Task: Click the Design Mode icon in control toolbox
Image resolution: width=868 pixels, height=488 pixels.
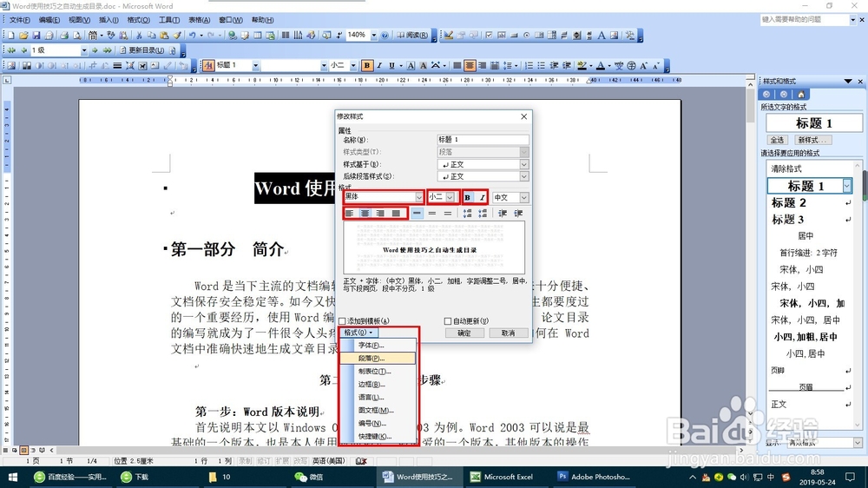Action: (449, 36)
